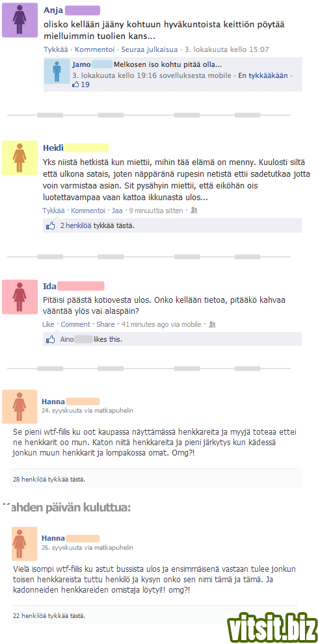This screenshot has height=644, width=318.
Task: Click thumbs-up icon beside 2 henkilöä
Action: point(51,225)
